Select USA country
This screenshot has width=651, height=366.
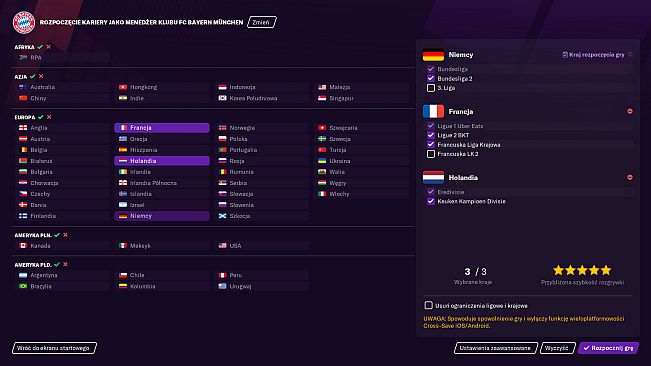[262, 246]
